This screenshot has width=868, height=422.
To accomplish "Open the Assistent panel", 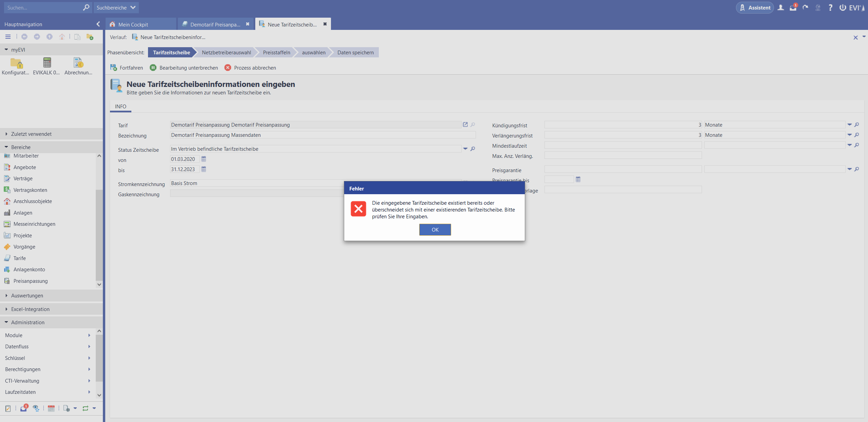I will point(755,7).
